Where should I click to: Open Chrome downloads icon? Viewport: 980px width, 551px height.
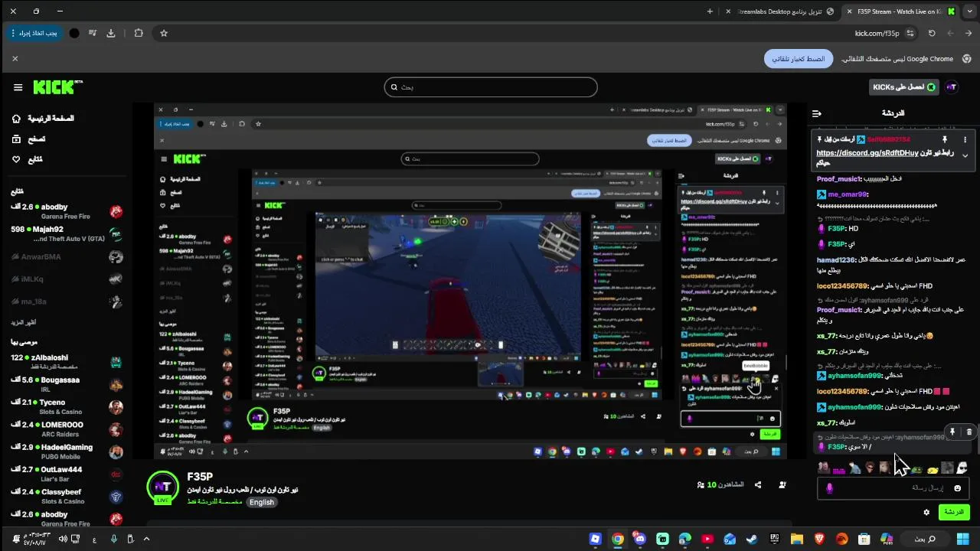[x=111, y=33]
